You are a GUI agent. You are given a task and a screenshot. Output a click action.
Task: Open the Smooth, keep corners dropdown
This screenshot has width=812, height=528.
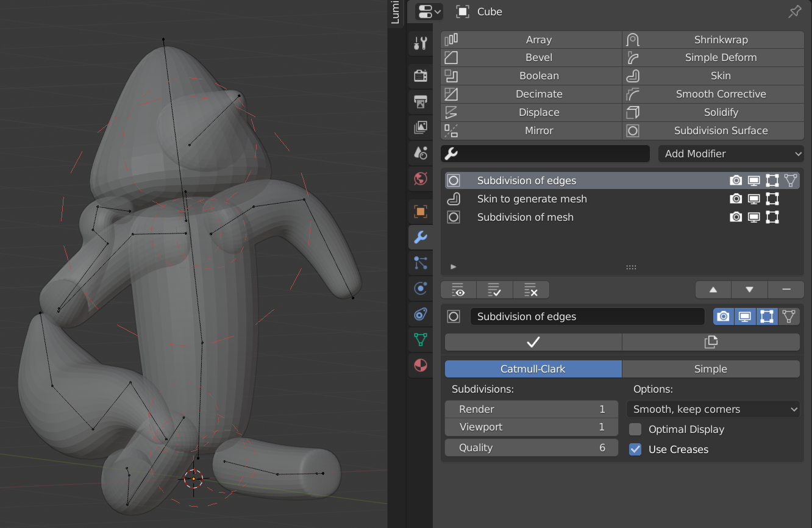pyautogui.click(x=713, y=409)
